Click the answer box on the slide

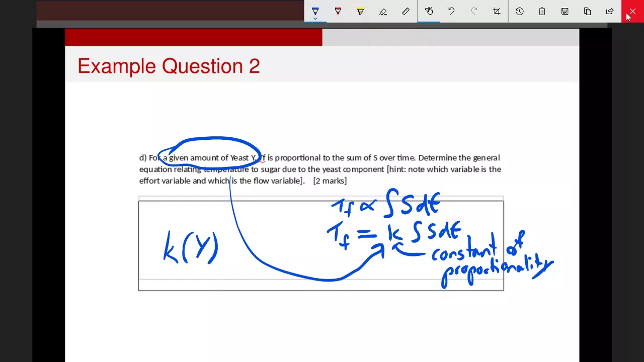pos(321,245)
